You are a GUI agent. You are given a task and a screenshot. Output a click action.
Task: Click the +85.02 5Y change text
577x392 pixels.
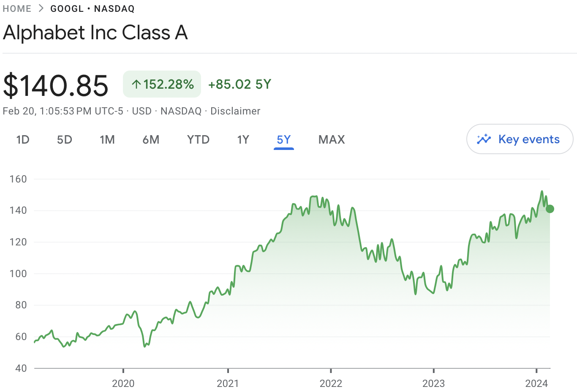[240, 84]
